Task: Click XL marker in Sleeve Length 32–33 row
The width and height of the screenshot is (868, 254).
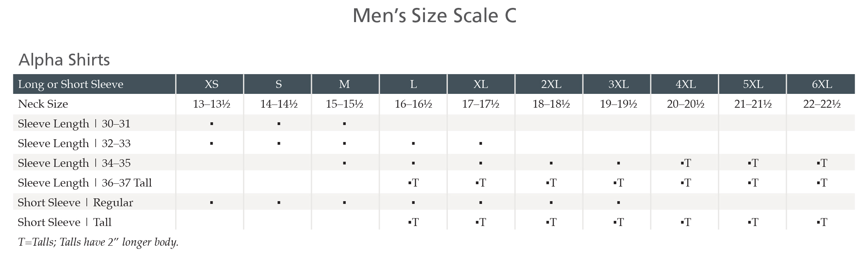Action: 480,144
